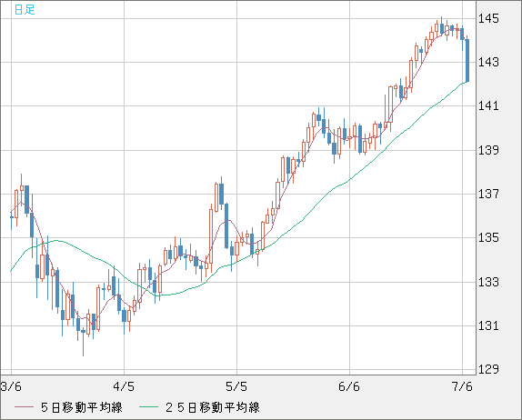The width and height of the screenshot is (522, 420).
Task: Click the ２５日移動平均線 legend label
Action: 213,407
